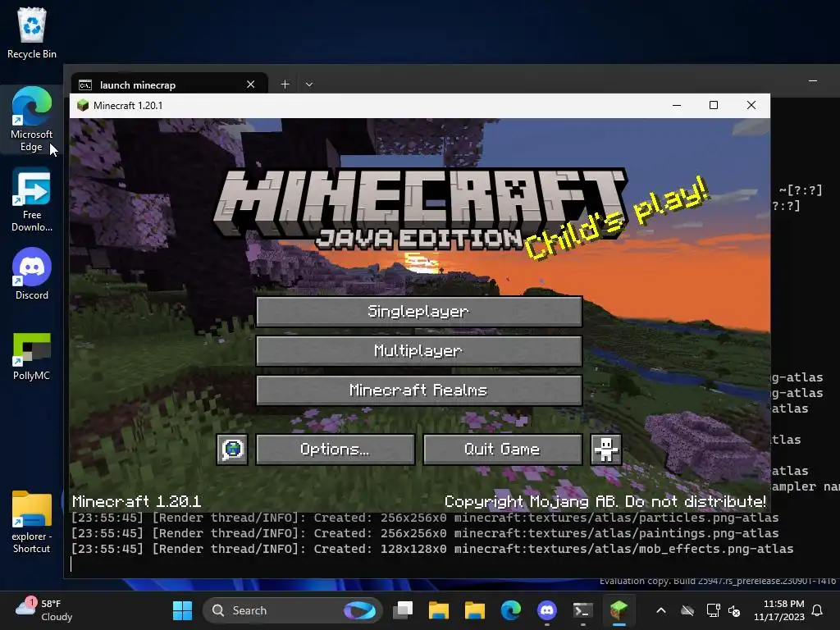Screen dimensions: 840x630
Task: Open the clock showing 11:58 PM
Action: (x=779, y=610)
